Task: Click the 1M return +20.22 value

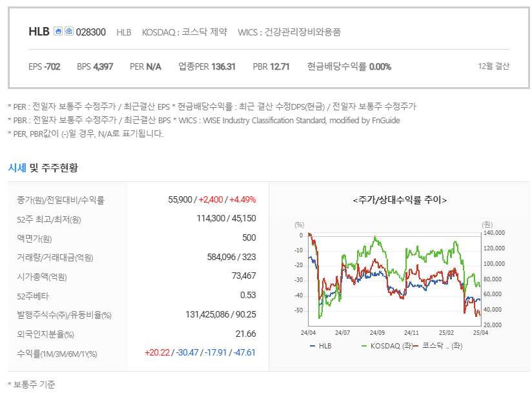Action: point(157,352)
